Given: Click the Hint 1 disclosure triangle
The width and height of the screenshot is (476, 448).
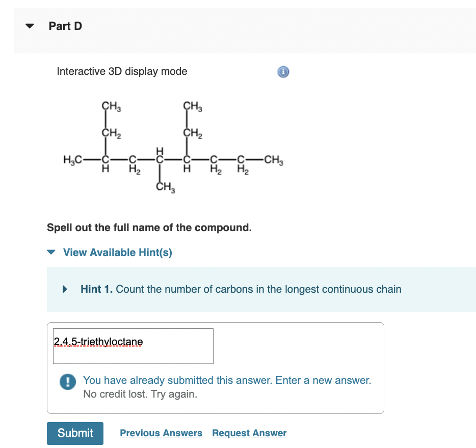Looking at the screenshot, I should pyautogui.click(x=64, y=289).
